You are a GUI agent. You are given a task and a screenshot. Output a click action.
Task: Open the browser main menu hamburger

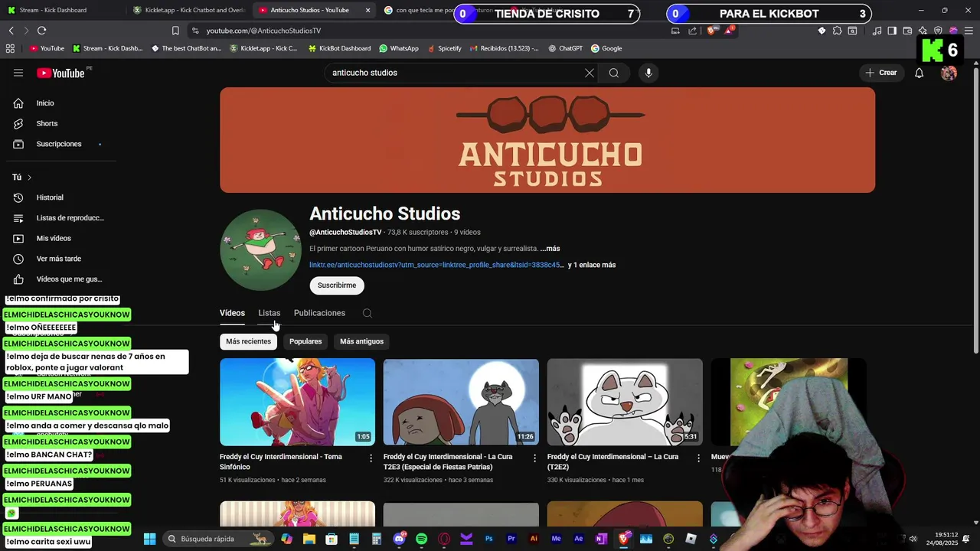(969, 31)
